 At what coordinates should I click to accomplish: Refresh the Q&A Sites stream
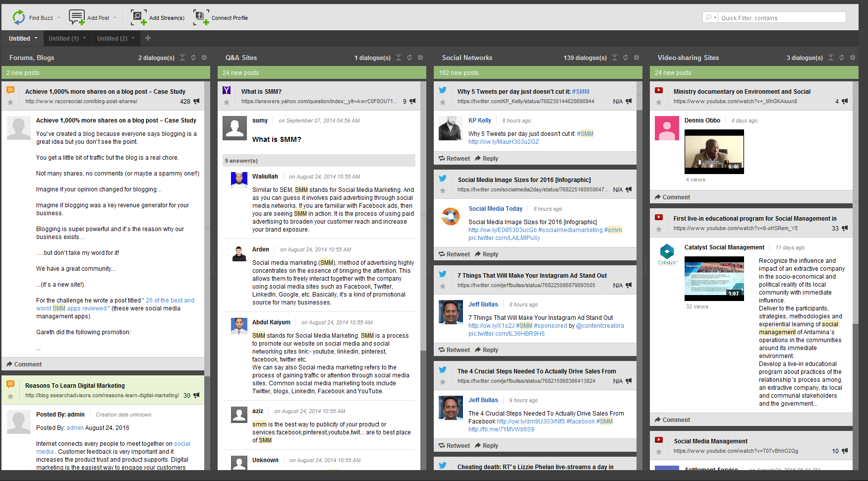point(409,58)
